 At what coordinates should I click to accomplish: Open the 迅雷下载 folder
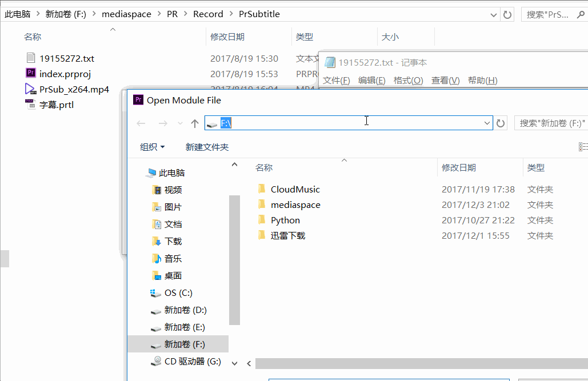(x=289, y=235)
